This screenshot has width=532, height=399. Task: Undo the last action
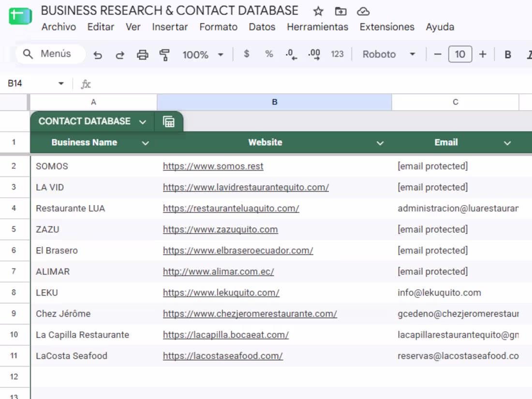(x=98, y=55)
